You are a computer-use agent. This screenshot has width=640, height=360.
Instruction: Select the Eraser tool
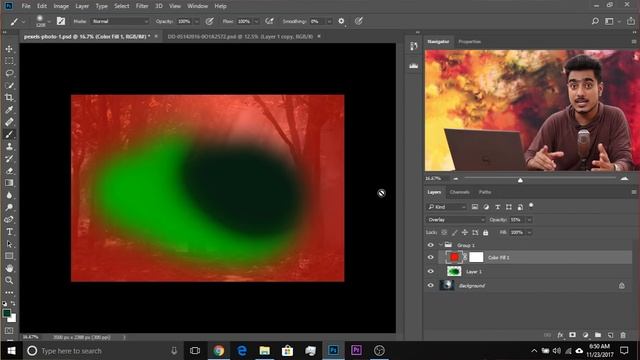[x=9, y=171]
